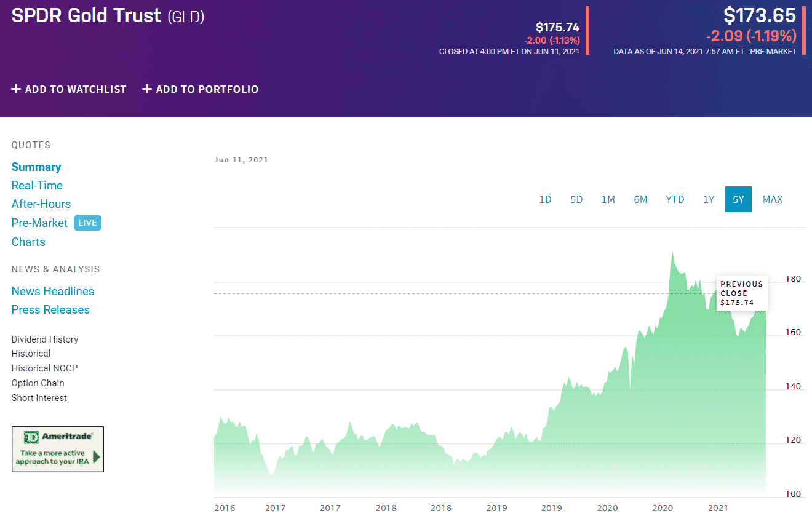The height and width of the screenshot is (524, 812).
Task: View the Option Chain
Action: pyautogui.click(x=38, y=383)
